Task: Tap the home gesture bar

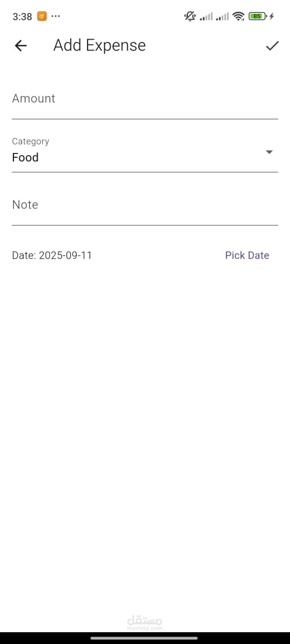Action: click(145, 638)
